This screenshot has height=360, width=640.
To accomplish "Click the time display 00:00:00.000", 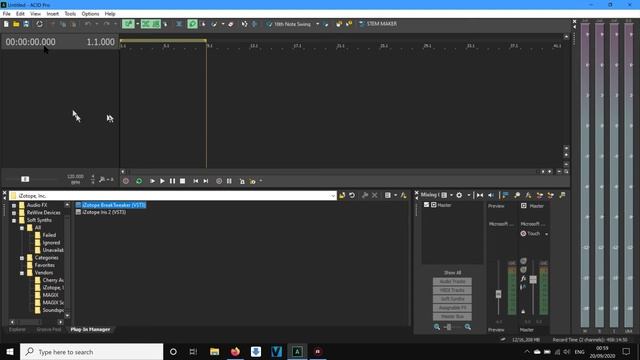I will click(x=31, y=42).
